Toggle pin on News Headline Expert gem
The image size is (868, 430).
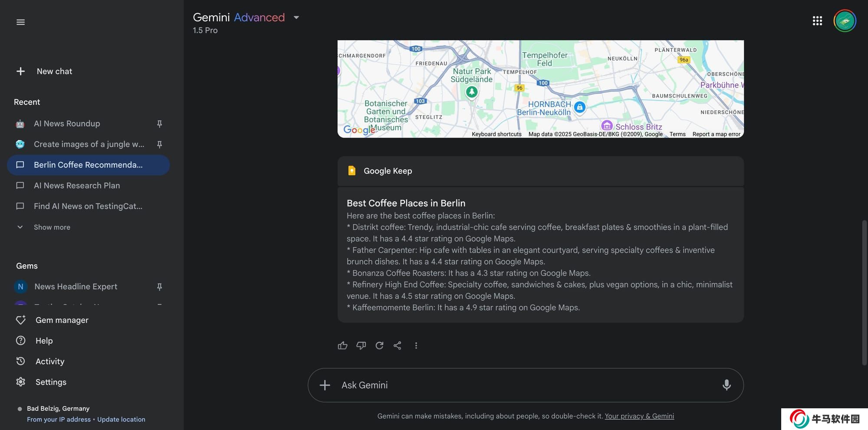click(x=159, y=287)
